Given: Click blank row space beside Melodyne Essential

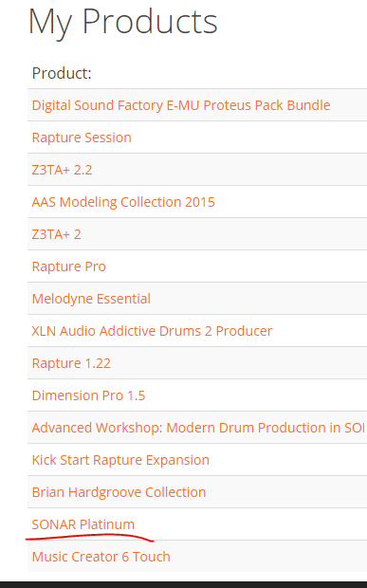Looking at the screenshot, I should coord(259,299).
